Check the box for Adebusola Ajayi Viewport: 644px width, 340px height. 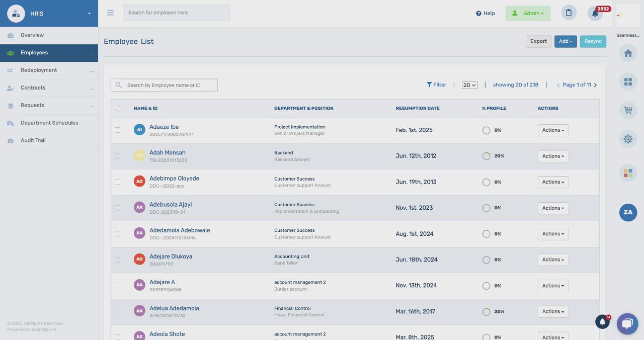[117, 208]
